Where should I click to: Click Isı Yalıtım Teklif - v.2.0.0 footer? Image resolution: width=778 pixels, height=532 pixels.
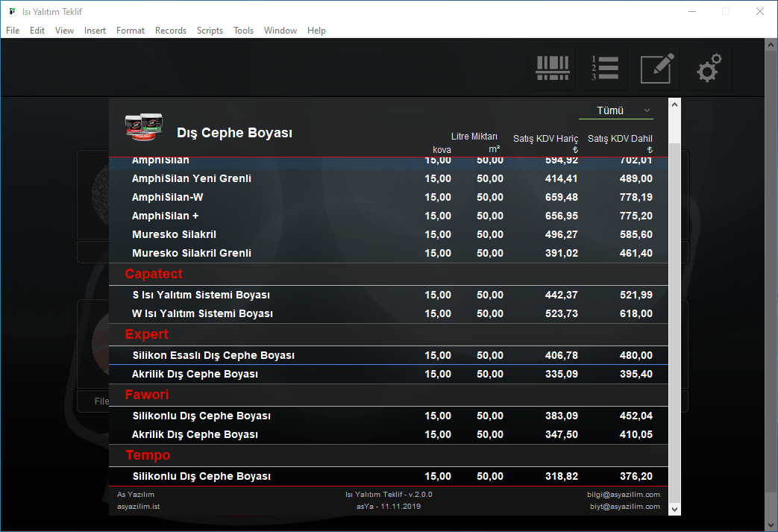pyautogui.click(x=389, y=494)
